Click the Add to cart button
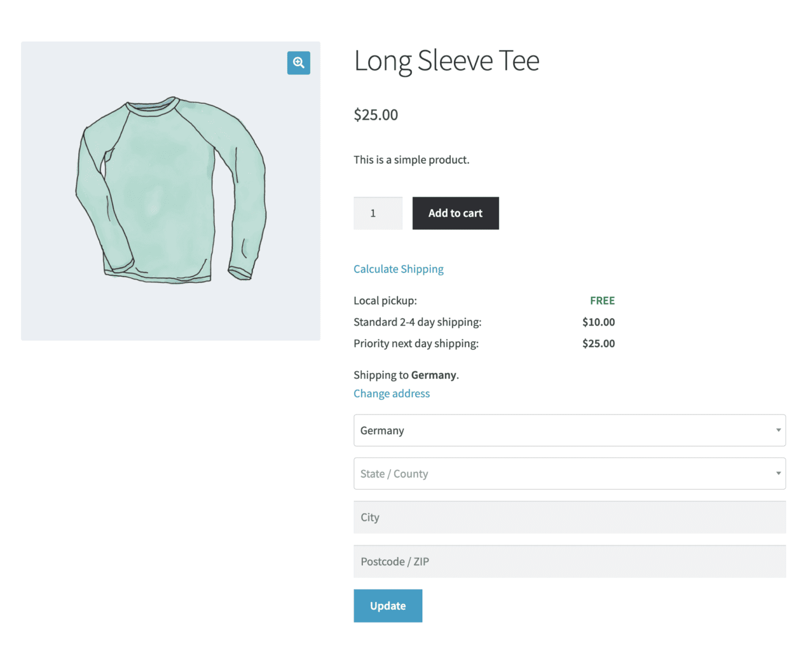810x672 pixels. pos(455,213)
